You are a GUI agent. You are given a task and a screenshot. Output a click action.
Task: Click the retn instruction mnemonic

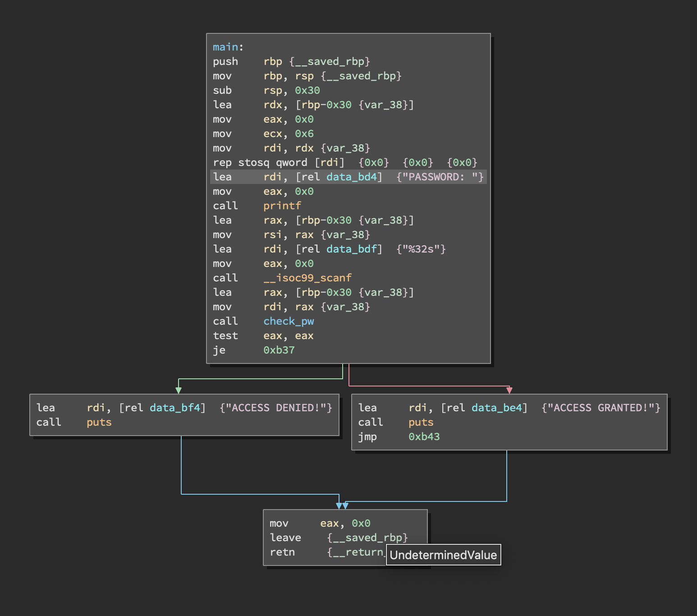282,552
